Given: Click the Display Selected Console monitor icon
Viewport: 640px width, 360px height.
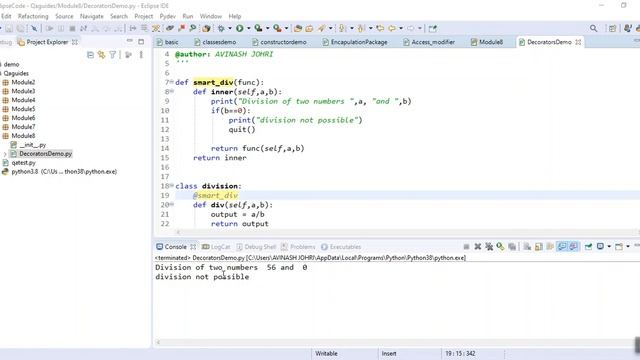Looking at the screenshot, I should (600, 247).
